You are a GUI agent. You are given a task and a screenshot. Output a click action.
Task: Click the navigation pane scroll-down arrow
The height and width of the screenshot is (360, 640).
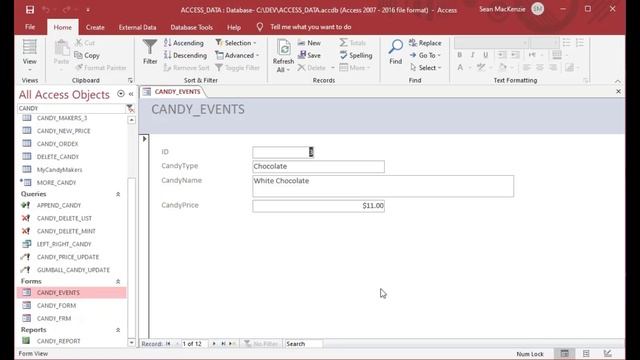[131, 343]
